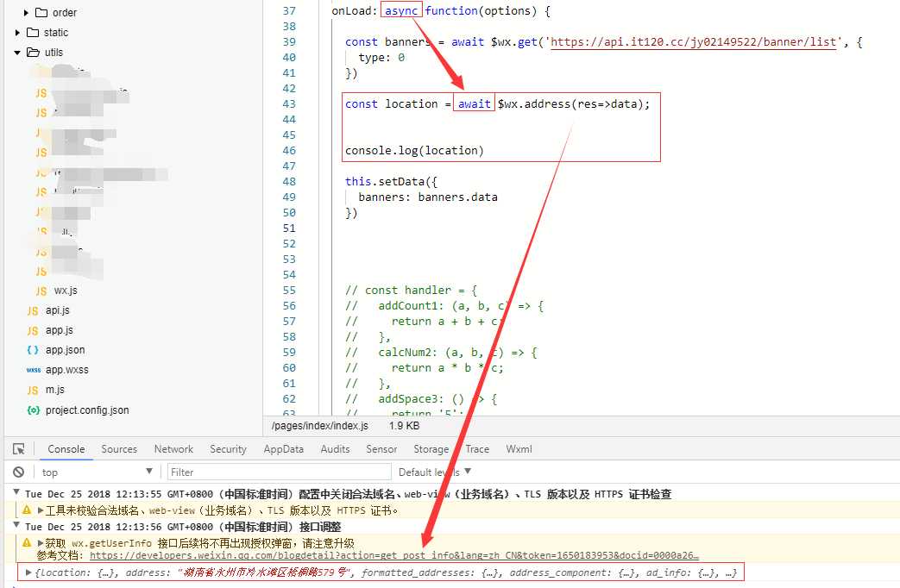900x588 pixels.
Task: Open the developers.weixin.qq.com reference link
Action: pyautogui.click(x=394, y=555)
